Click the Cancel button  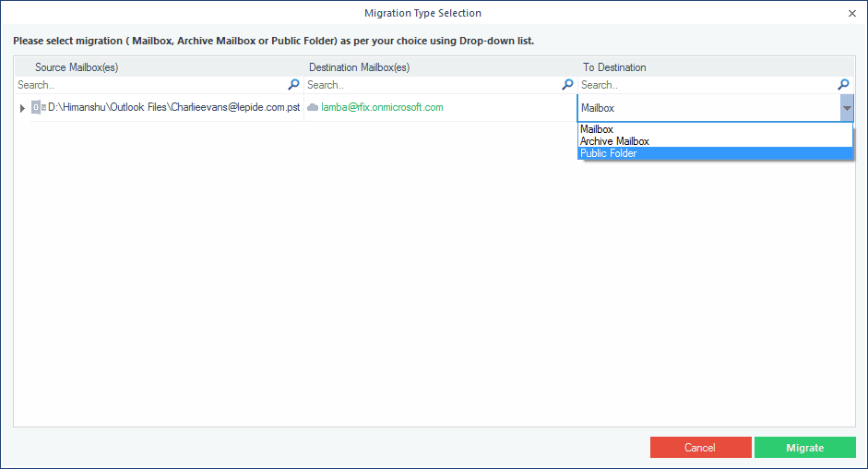tap(700, 448)
